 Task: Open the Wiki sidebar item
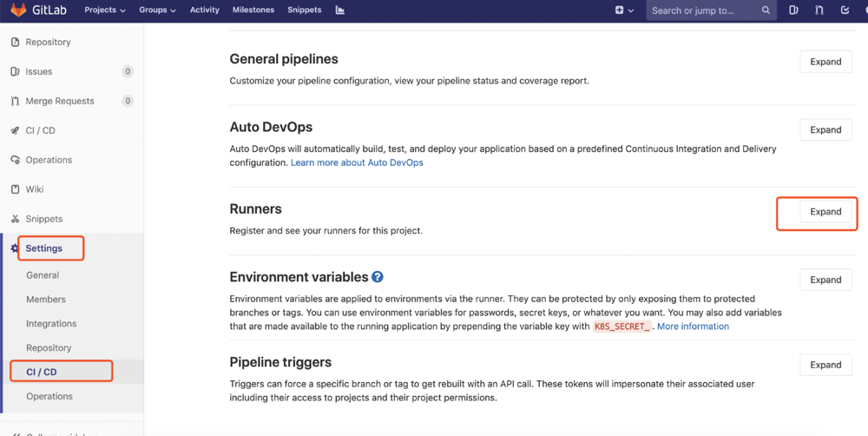point(35,189)
